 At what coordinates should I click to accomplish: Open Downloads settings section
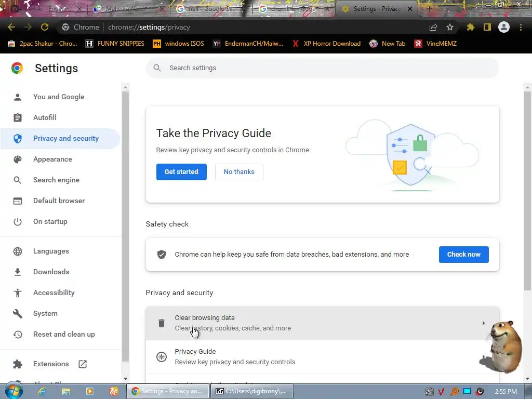(60, 272)
